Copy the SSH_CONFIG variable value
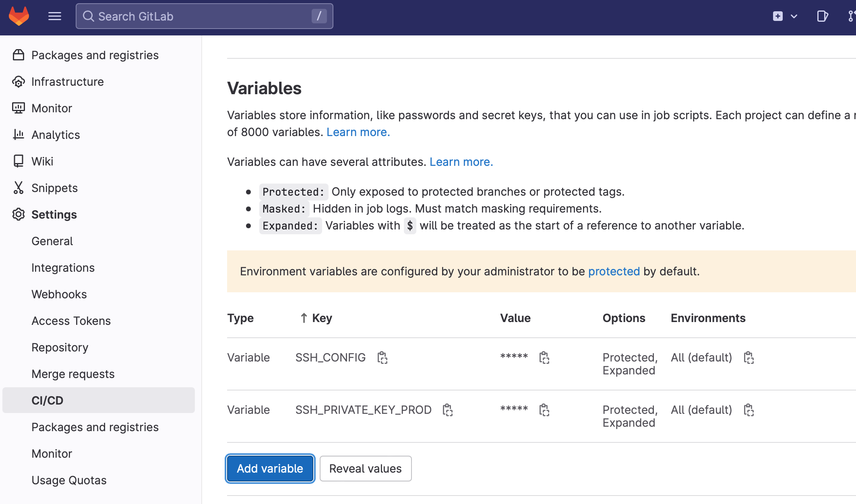 coord(544,357)
